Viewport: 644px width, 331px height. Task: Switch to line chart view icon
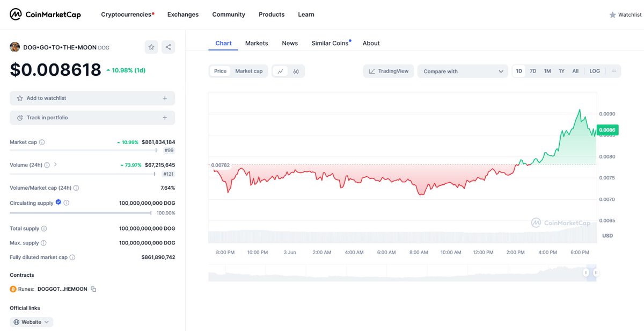click(x=280, y=71)
